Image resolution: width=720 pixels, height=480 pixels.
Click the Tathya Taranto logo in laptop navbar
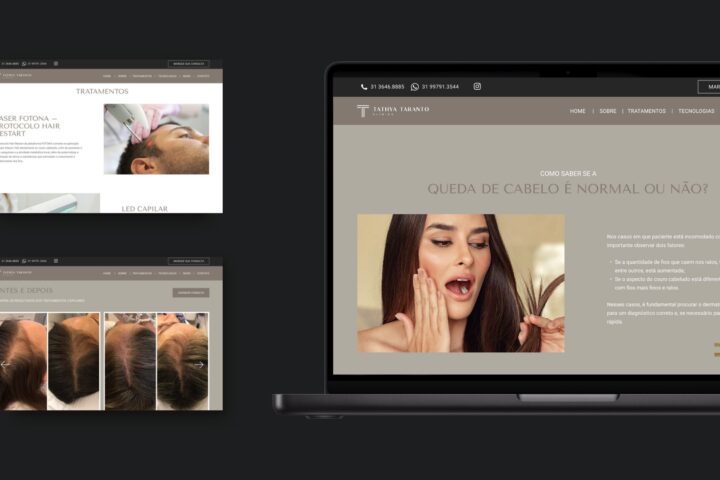tap(393, 111)
